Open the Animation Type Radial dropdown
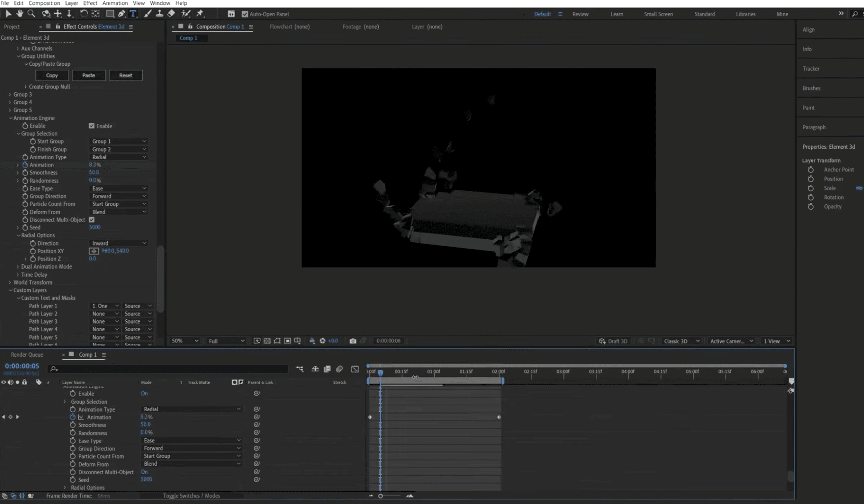Screen dimensions: 864x504 (x=119, y=157)
